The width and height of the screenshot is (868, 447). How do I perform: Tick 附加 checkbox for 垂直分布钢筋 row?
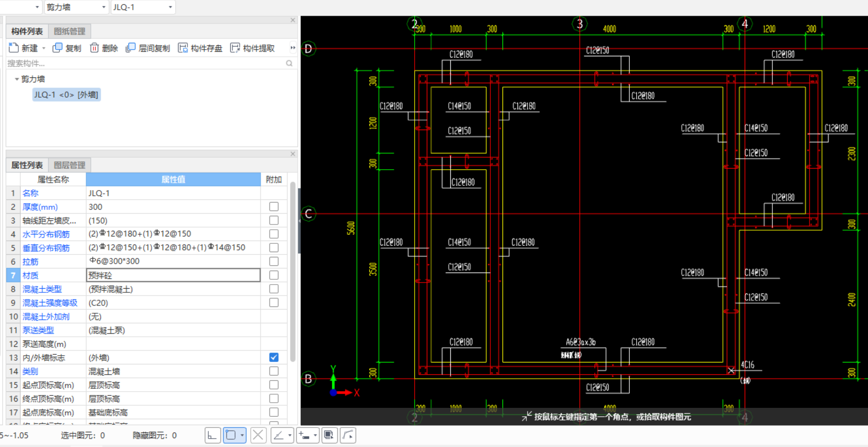(274, 248)
